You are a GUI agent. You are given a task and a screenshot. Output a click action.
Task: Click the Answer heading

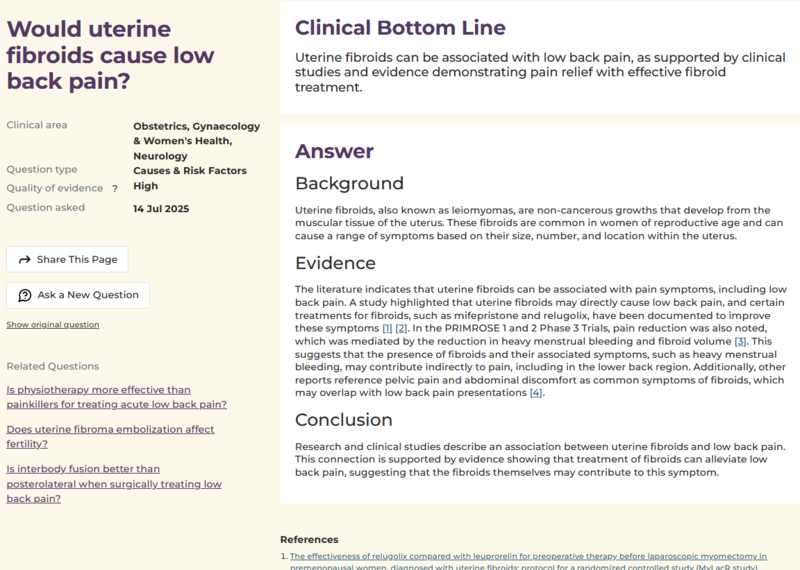[334, 152]
